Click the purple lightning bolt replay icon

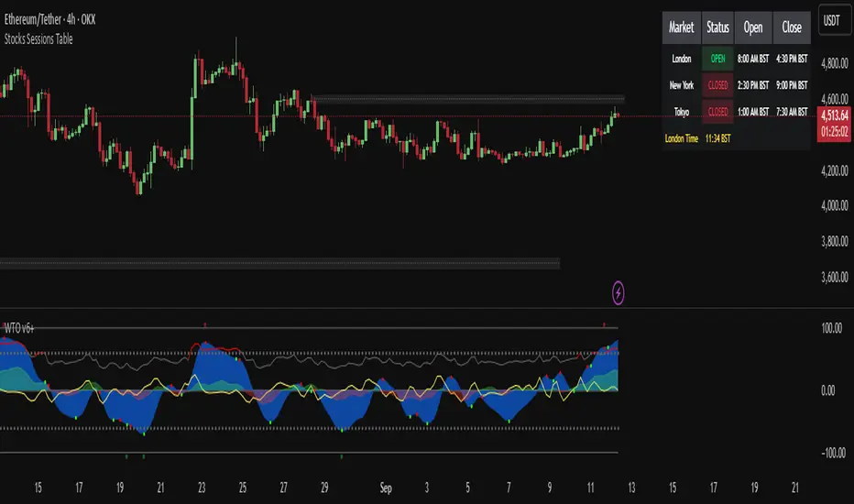coord(619,293)
